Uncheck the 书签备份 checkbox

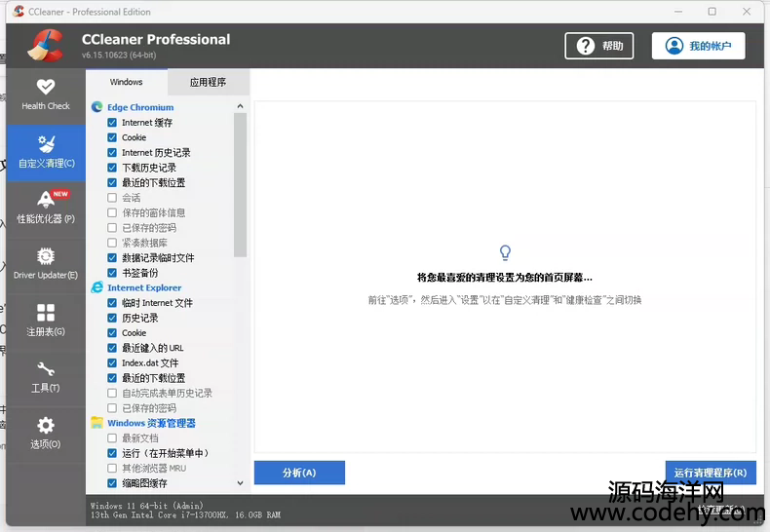(112, 273)
